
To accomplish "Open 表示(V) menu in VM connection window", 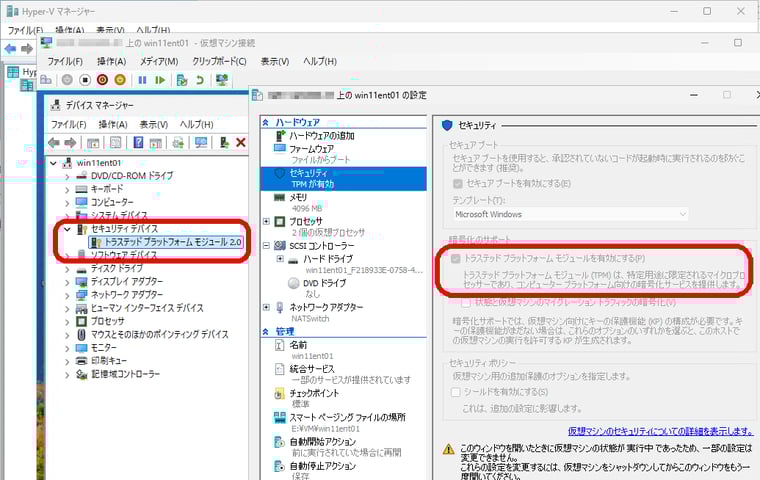I will tap(275, 62).
